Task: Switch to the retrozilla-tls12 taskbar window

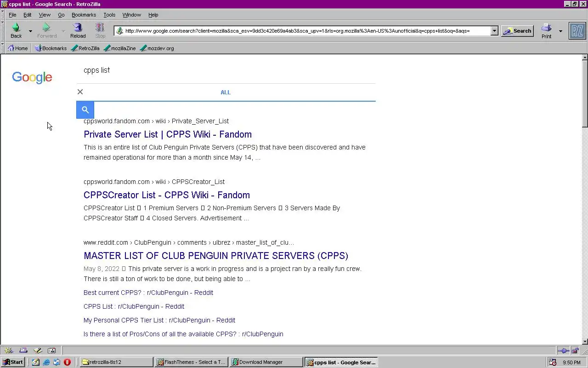Action: 116,362
